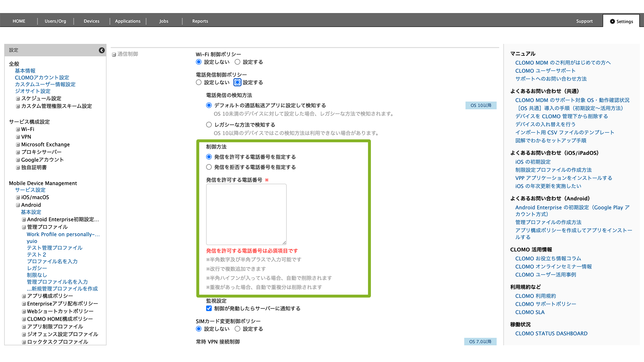Collapse the 設定 sidebar with arrow icon
Image resolution: width=644 pixels, height=362 pixels.
[x=102, y=50]
